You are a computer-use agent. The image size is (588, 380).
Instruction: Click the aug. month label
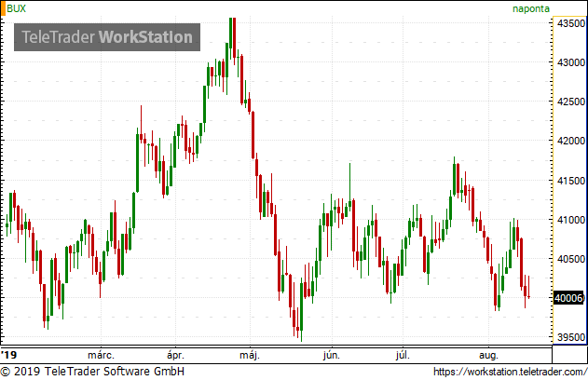coord(488,355)
